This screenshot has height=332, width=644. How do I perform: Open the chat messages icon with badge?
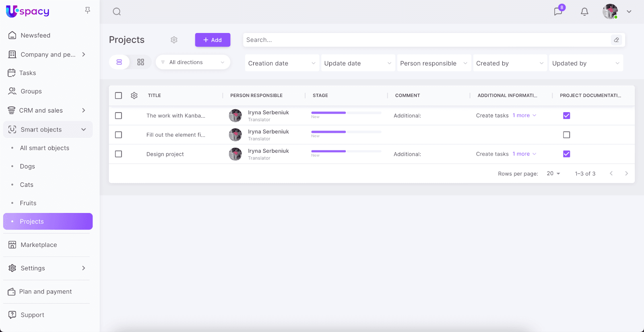tap(558, 12)
